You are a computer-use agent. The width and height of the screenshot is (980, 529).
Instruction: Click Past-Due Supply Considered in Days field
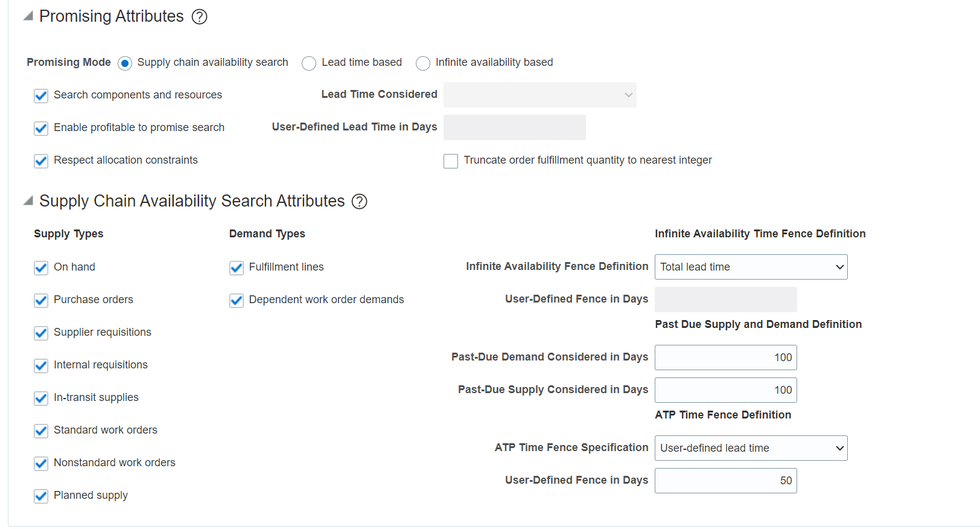tap(725, 390)
